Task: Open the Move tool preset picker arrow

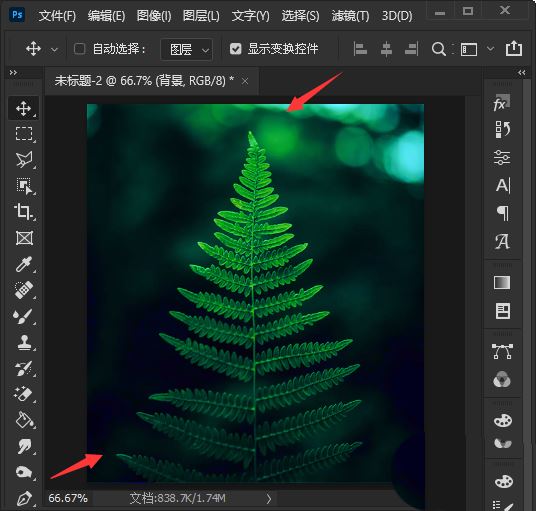Action: pyautogui.click(x=54, y=50)
